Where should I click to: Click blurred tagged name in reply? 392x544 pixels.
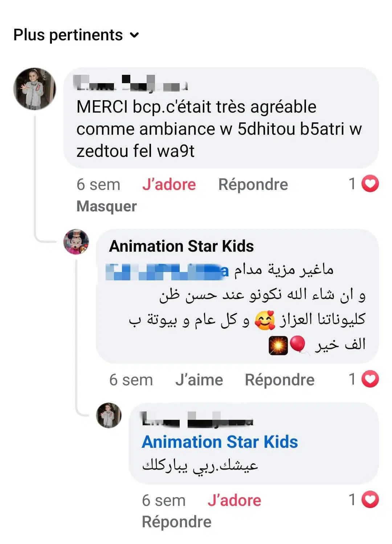[x=167, y=271]
